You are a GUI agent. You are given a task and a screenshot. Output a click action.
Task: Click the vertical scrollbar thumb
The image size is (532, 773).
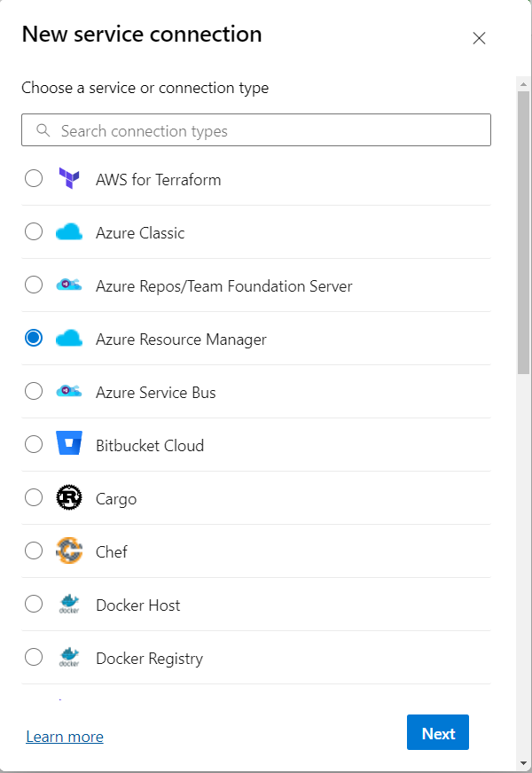[x=524, y=232]
